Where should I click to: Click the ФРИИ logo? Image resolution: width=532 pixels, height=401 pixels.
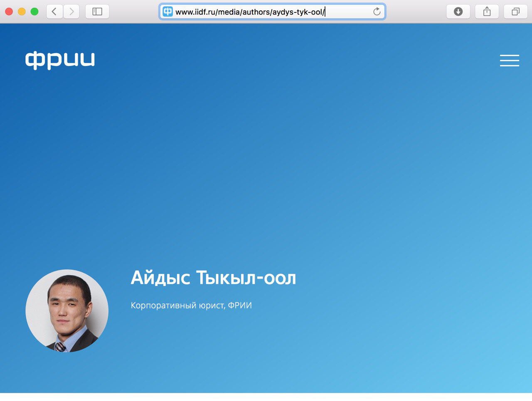click(60, 60)
